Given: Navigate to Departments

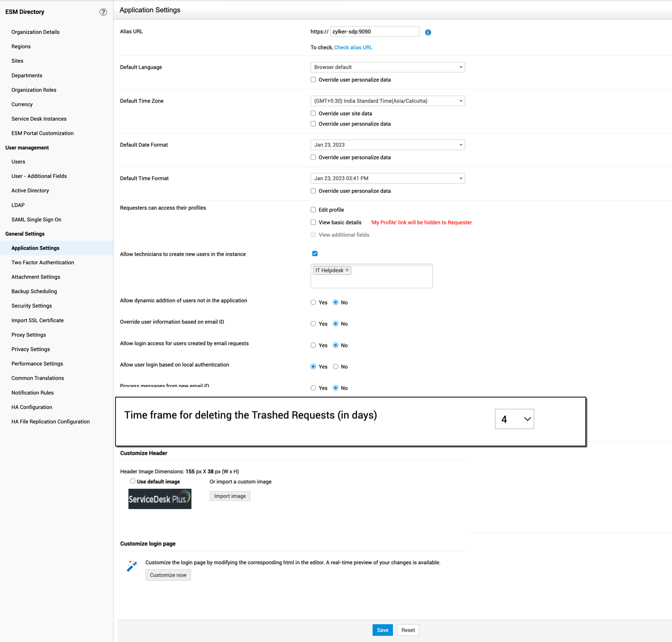Looking at the screenshot, I should [x=27, y=76].
